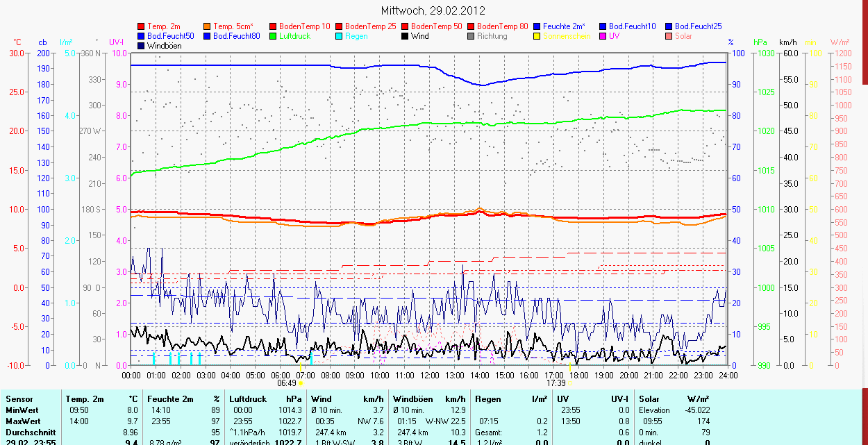Click the hPa unit label above the right axis

pos(762,42)
